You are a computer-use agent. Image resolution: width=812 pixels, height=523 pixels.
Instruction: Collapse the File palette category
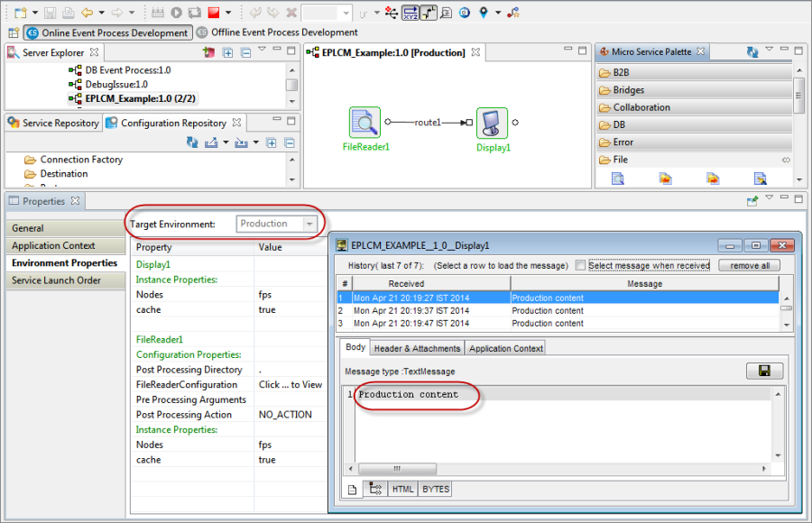coord(695,160)
